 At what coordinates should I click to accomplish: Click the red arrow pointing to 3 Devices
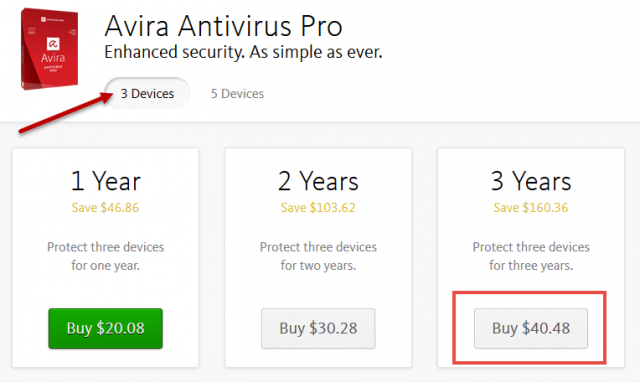(66, 113)
